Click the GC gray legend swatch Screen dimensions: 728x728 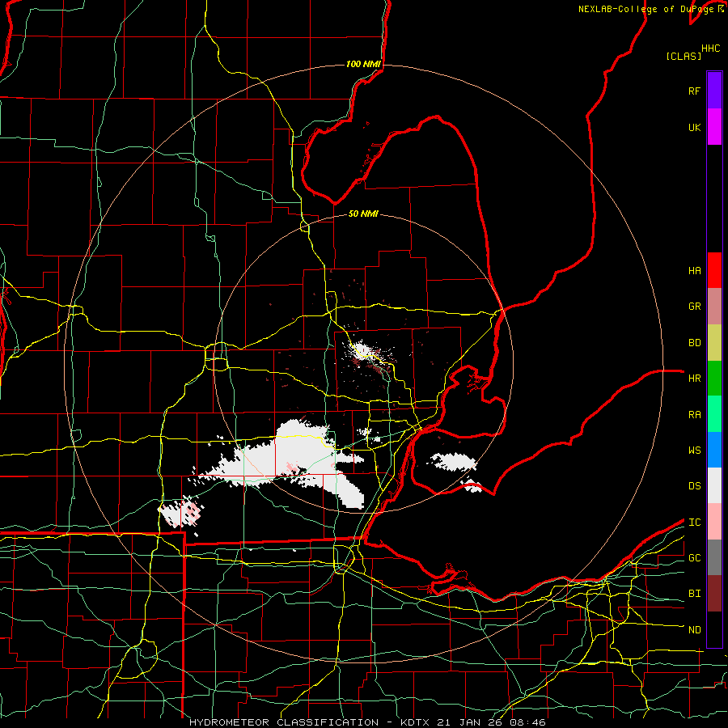[x=714, y=557]
